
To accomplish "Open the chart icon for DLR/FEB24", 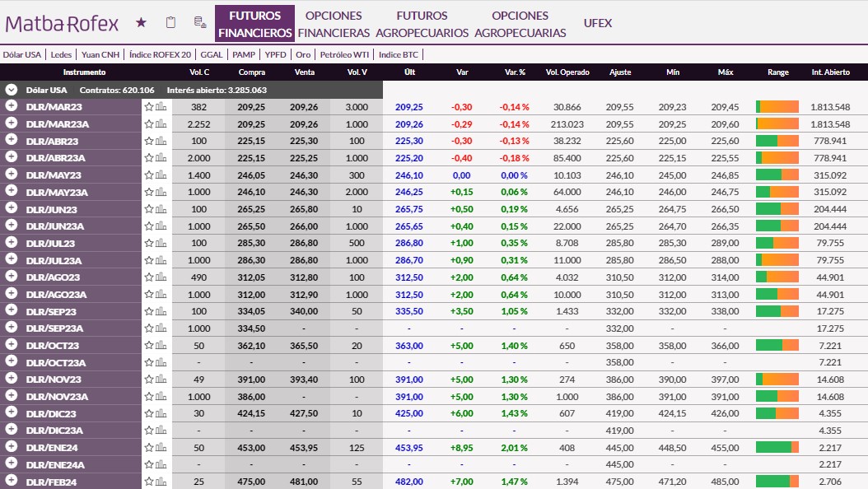I will [x=161, y=482].
